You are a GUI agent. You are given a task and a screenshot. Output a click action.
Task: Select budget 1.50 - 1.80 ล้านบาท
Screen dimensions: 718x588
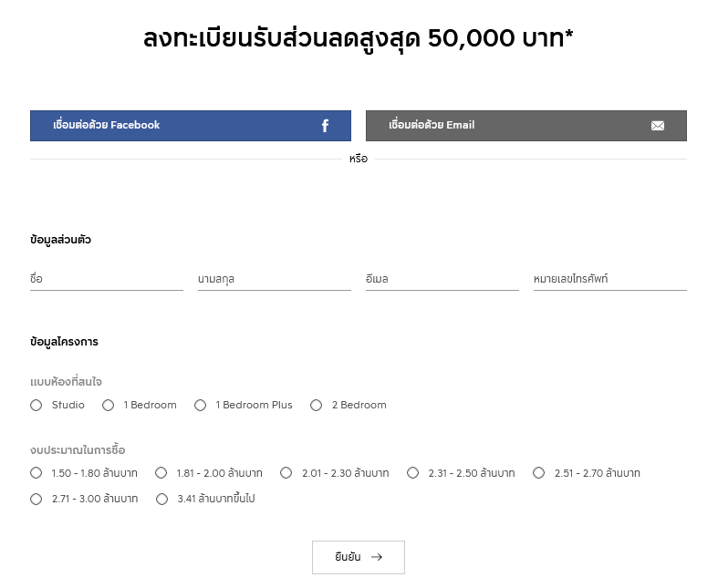coord(36,473)
